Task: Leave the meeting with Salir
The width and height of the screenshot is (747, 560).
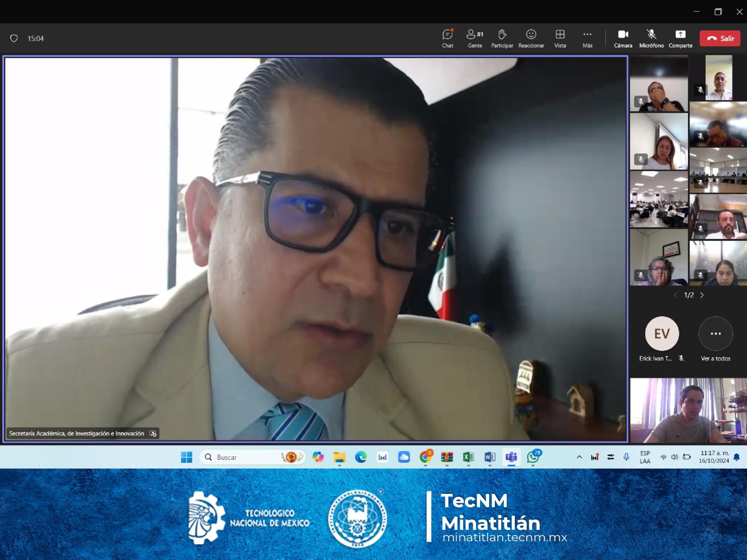Action: coord(720,38)
